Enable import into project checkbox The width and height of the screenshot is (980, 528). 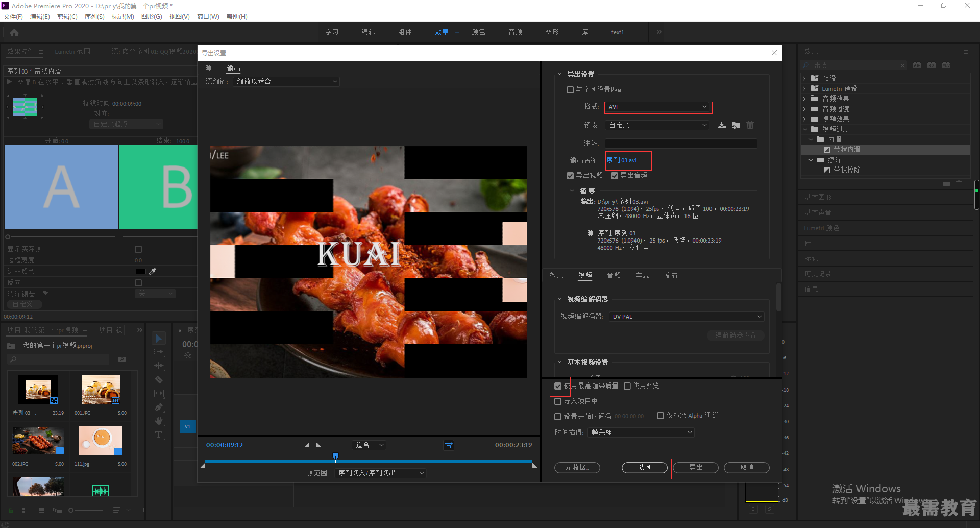tap(558, 401)
